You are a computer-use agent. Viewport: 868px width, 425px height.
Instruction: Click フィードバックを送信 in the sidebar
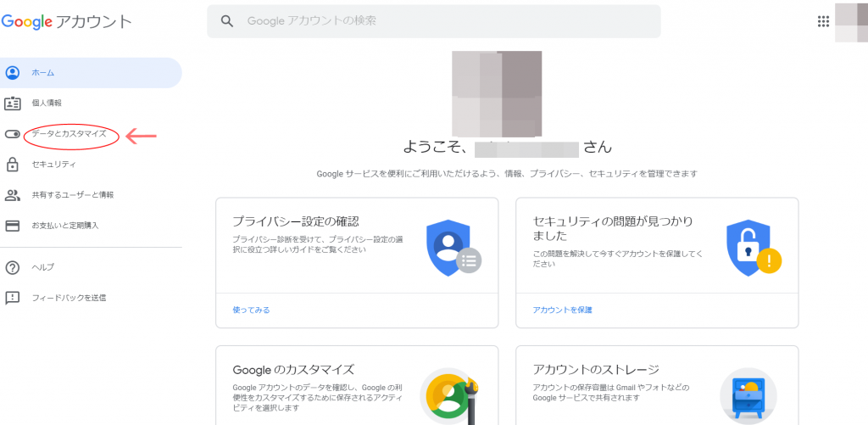coord(69,298)
